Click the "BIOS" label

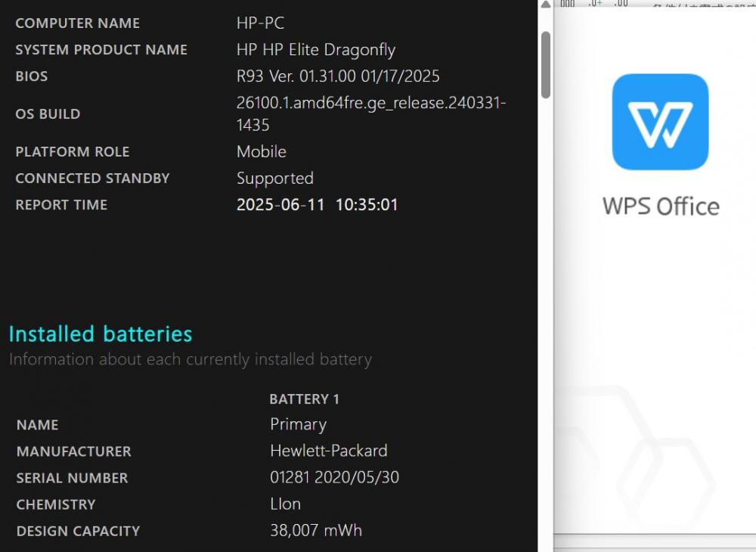coord(32,76)
